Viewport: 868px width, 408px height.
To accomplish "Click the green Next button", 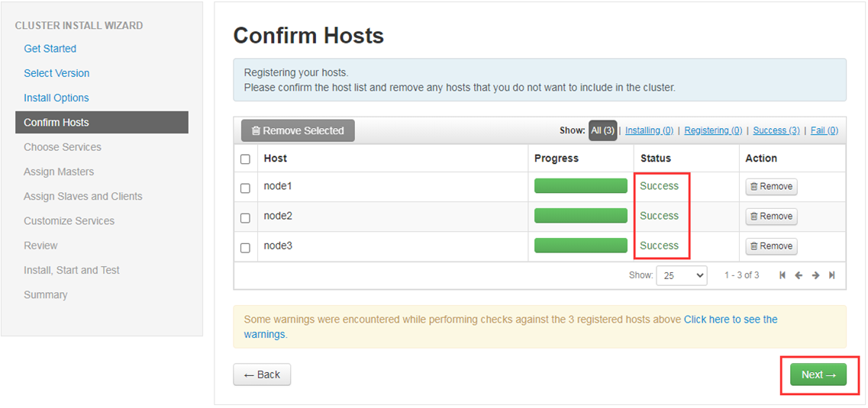I will (x=818, y=374).
